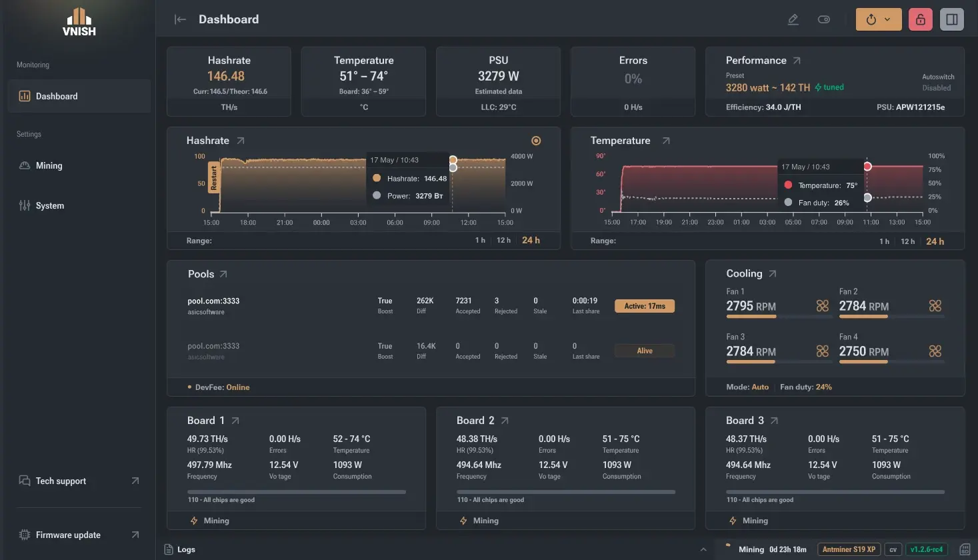Expand the Logs panel chevron
This screenshot has height=560, width=978.
click(703, 549)
